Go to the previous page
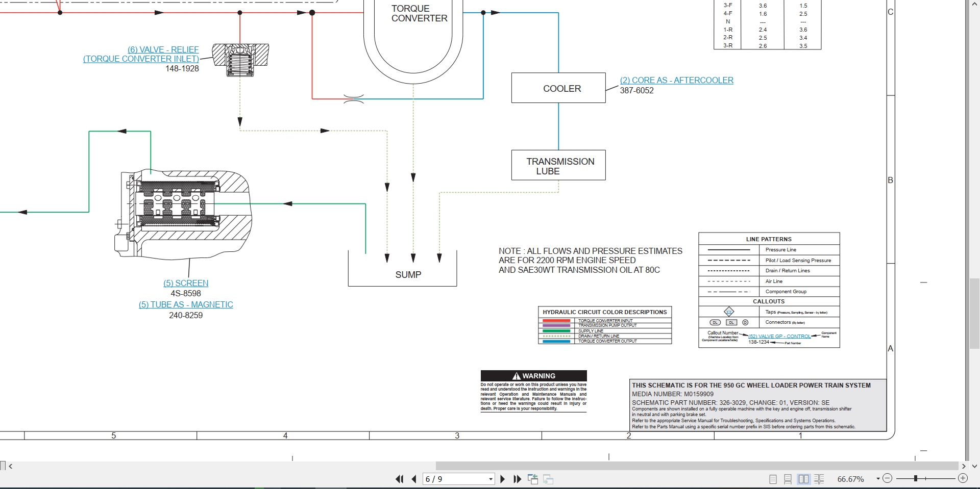 click(x=414, y=479)
